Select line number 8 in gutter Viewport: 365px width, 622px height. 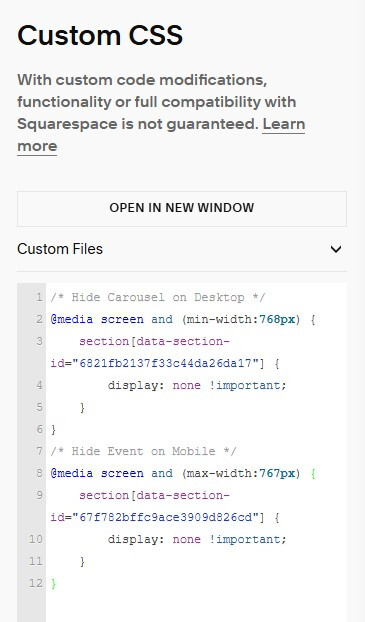click(x=39, y=473)
